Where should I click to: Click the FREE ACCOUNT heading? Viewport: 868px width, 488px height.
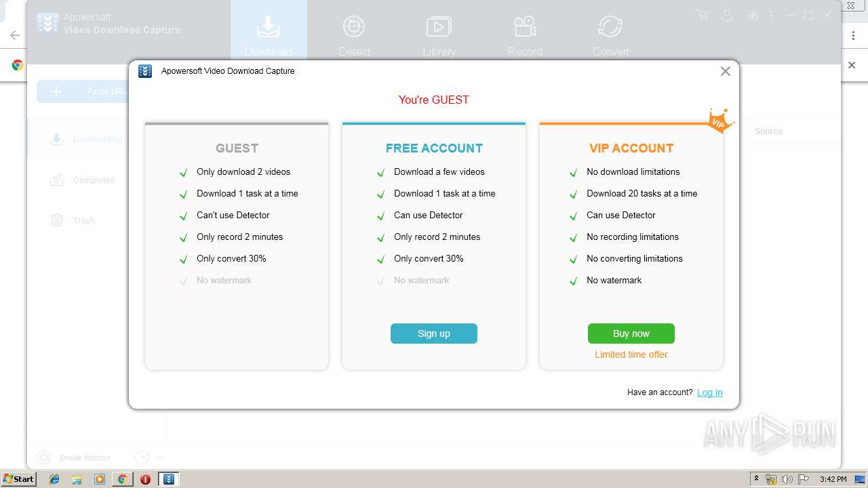pyautogui.click(x=434, y=148)
